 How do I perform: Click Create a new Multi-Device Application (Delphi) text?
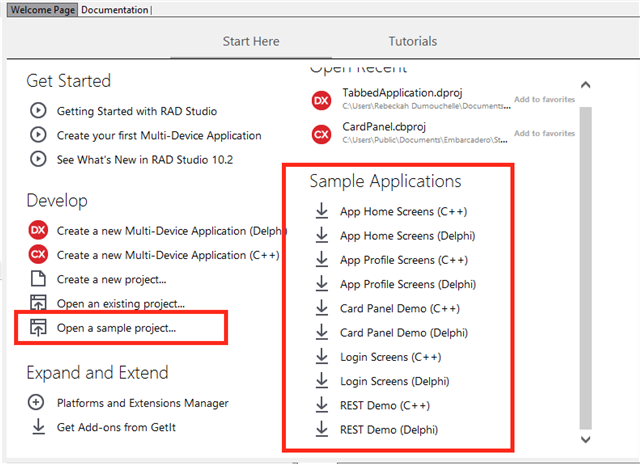point(172,231)
